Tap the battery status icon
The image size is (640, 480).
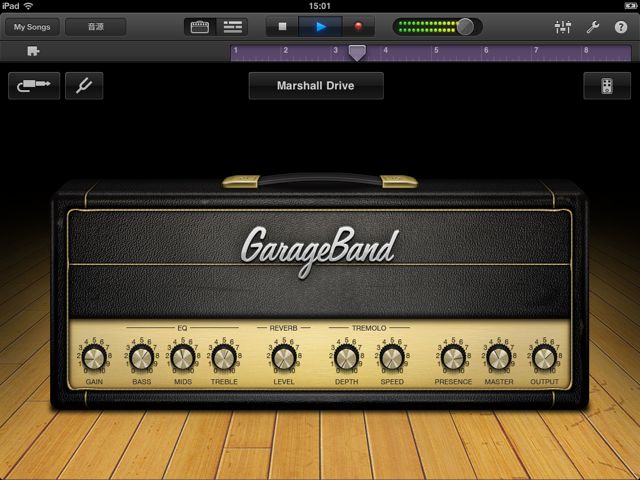point(630,6)
